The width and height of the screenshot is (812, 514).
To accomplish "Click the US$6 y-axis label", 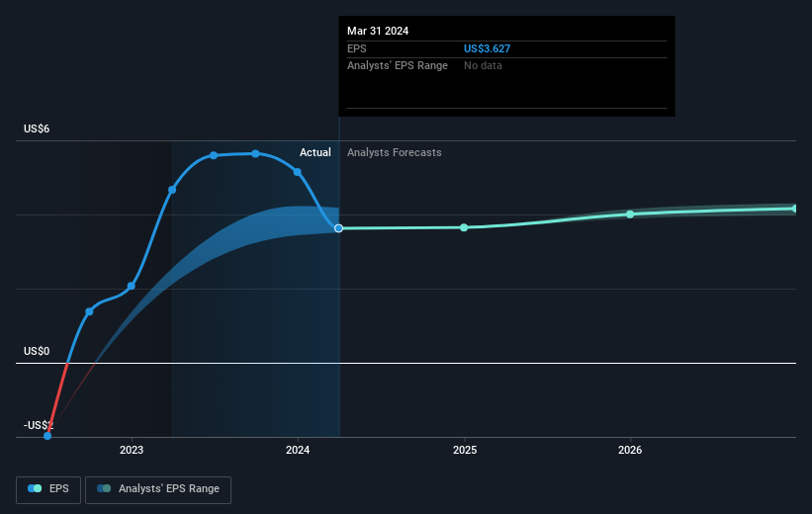I will [37, 128].
